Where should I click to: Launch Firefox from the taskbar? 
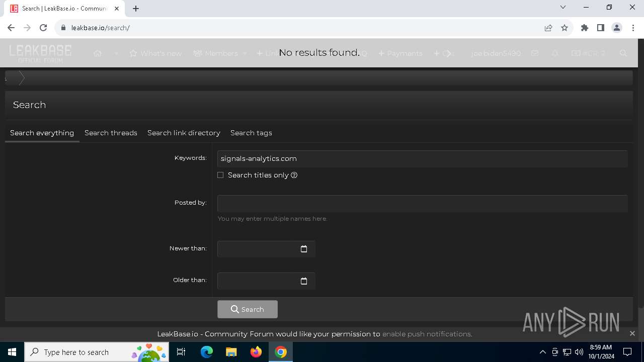pyautogui.click(x=256, y=352)
